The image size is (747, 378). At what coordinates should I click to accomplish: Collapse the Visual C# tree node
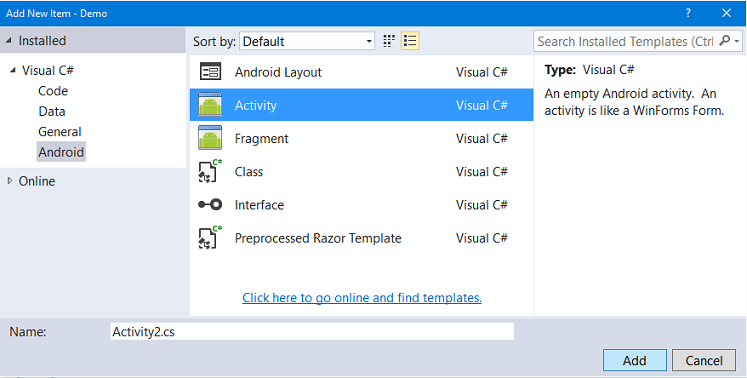13,71
